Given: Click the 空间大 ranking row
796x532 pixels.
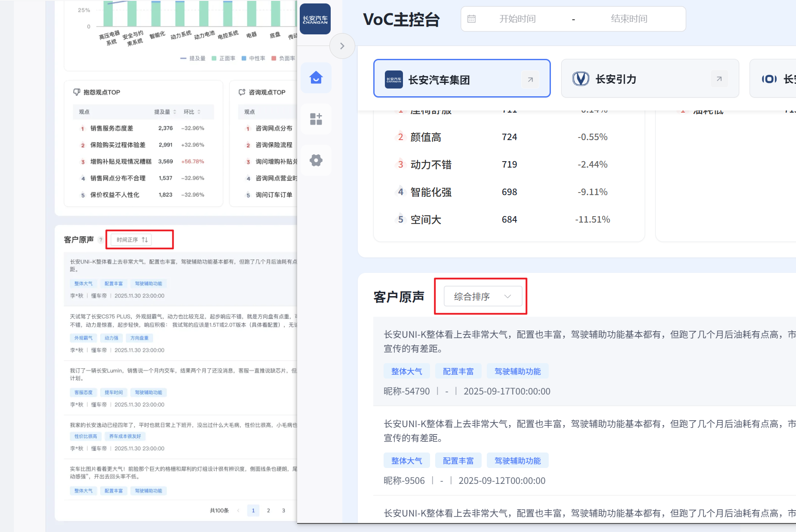Looking at the screenshot, I should (x=509, y=220).
